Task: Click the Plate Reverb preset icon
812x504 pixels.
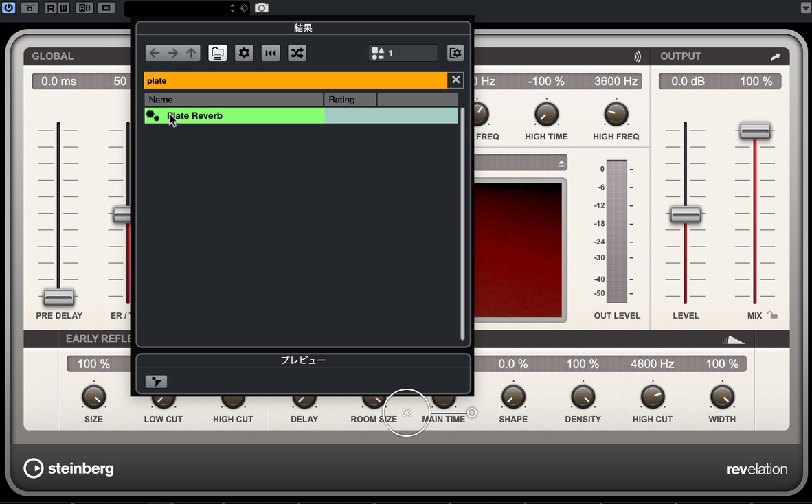Action: (x=153, y=115)
